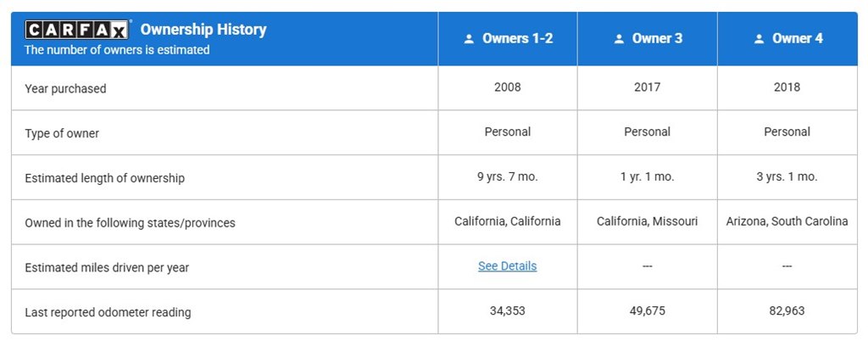
Task: Click the Arizona, South Carolina cell
Action: [787, 221]
